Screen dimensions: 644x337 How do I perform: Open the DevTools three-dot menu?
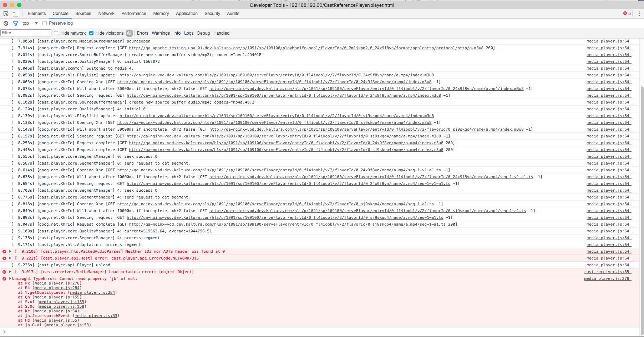pyautogui.click(x=639, y=14)
